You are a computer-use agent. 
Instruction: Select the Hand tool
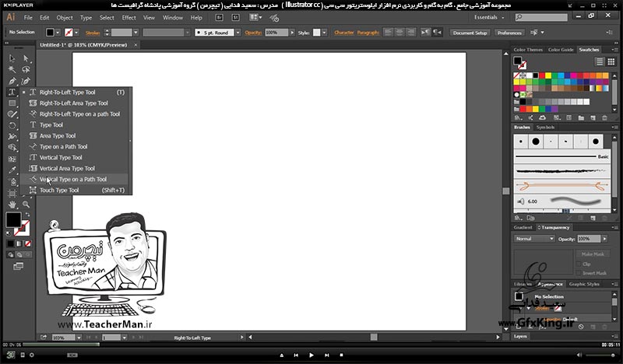12,205
